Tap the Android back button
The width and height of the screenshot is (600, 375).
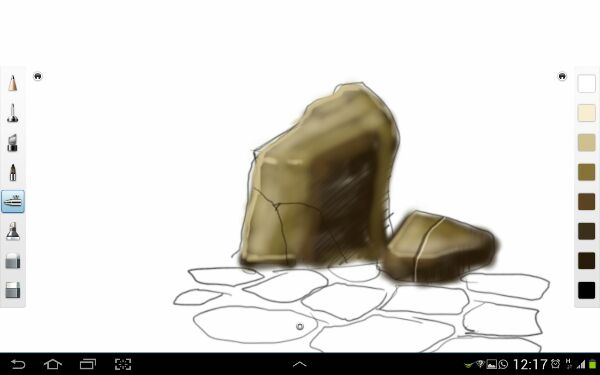click(x=18, y=364)
